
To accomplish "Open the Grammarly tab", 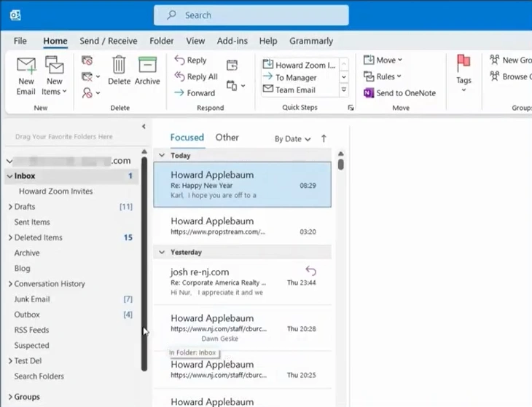I will [x=311, y=41].
